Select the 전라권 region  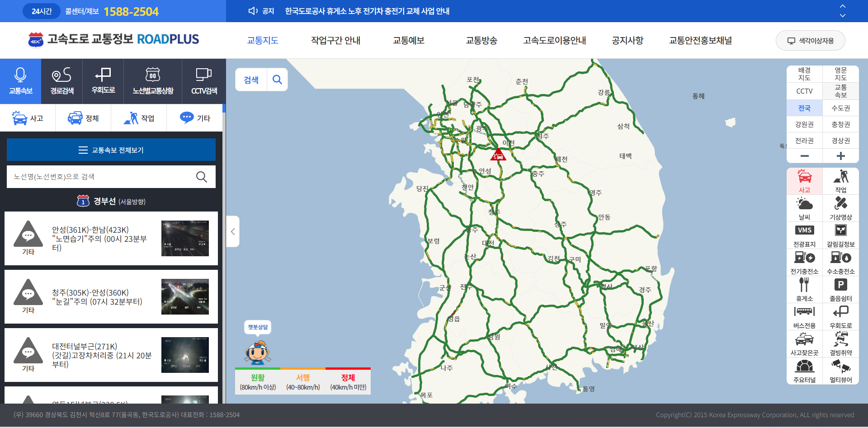(804, 141)
